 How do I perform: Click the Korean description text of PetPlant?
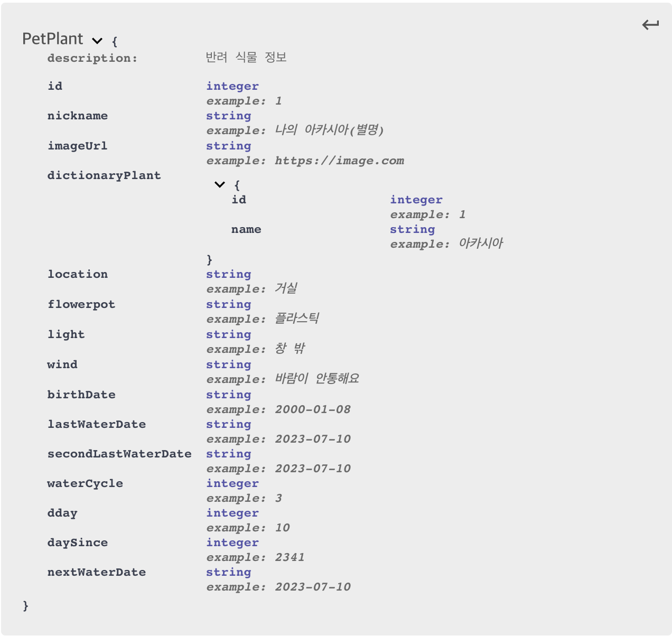coord(246,57)
